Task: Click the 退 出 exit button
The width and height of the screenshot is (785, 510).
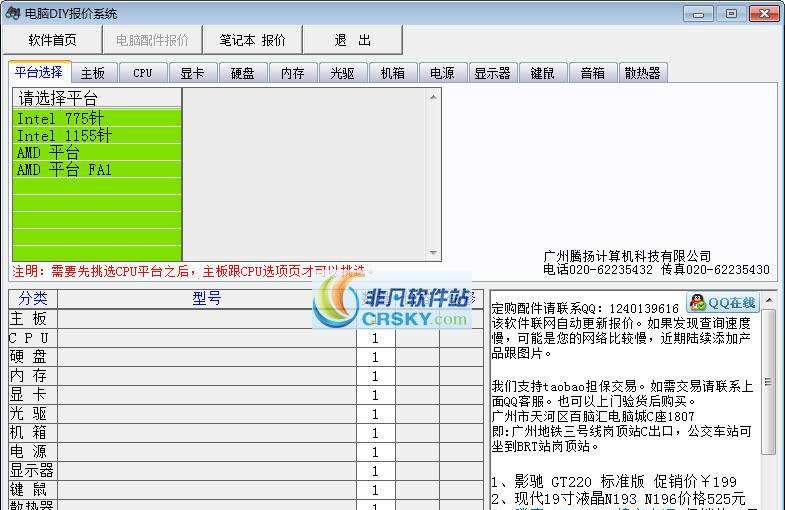Action: 352,40
